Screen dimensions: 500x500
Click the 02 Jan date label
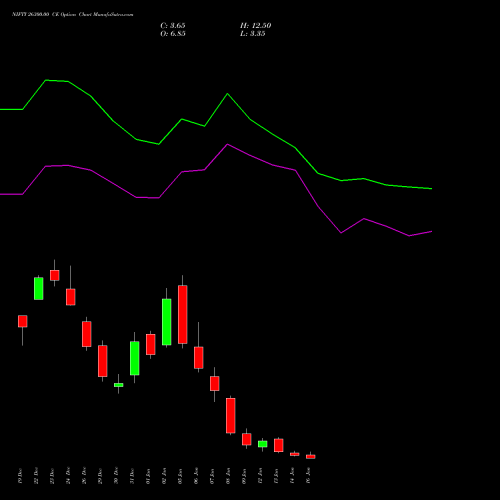164,476
